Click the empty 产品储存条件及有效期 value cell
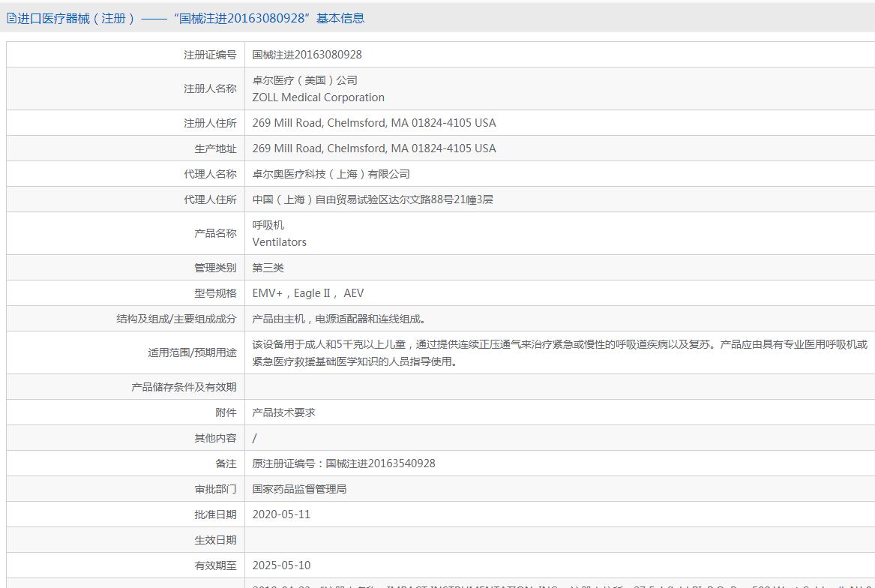875x588 pixels. pyautogui.click(x=559, y=387)
